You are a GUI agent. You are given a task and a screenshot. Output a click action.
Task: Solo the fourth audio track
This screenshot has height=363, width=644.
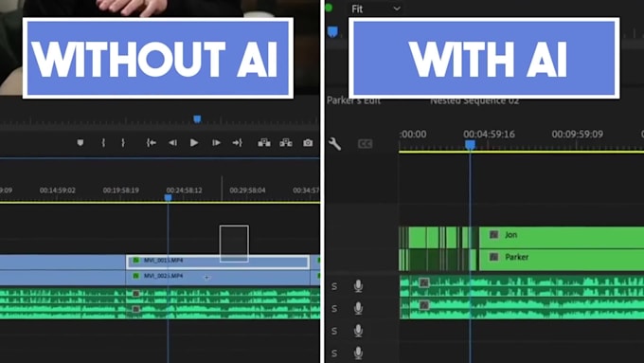pyautogui.click(x=334, y=354)
